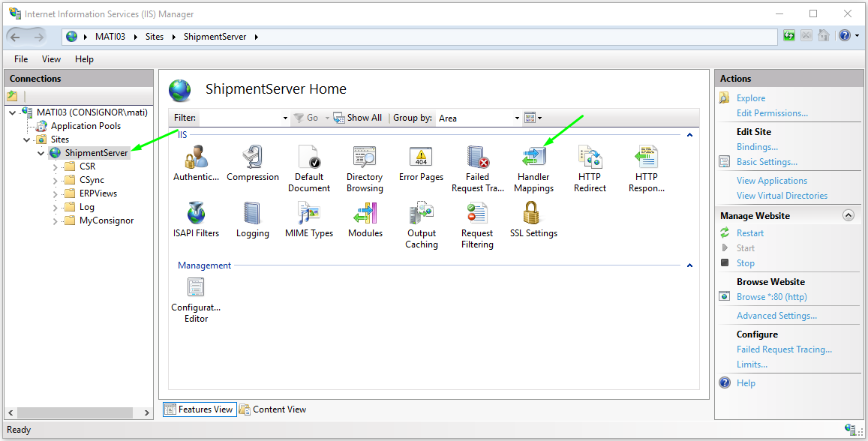Image resolution: width=868 pixels, height=441 pixels.
Task: Open the Group by Area dropdown
Action: click(515, 118)
